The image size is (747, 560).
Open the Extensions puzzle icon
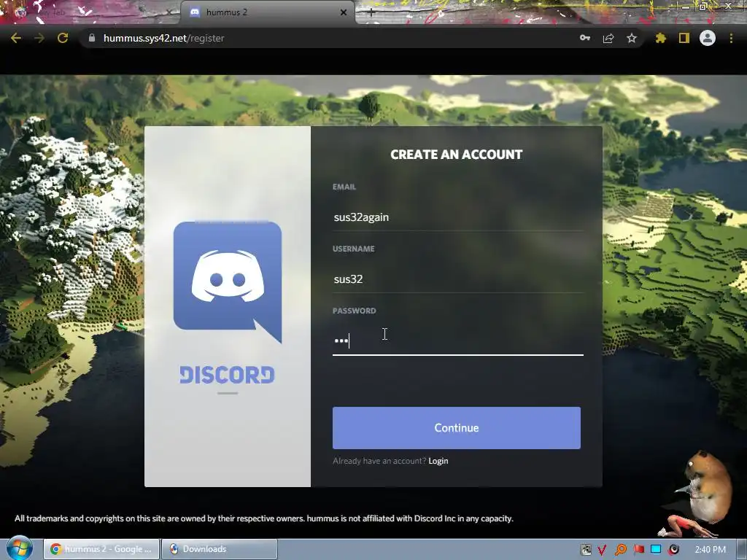[661, 38]
